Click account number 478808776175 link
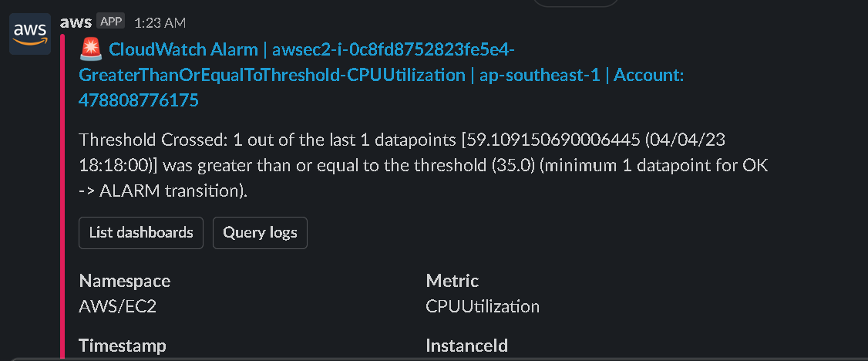The height and width of the screenshot is (361, 868). [139, 100]
